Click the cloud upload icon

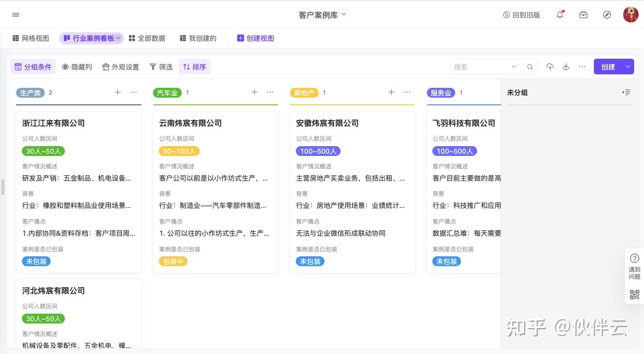point(550,67)
